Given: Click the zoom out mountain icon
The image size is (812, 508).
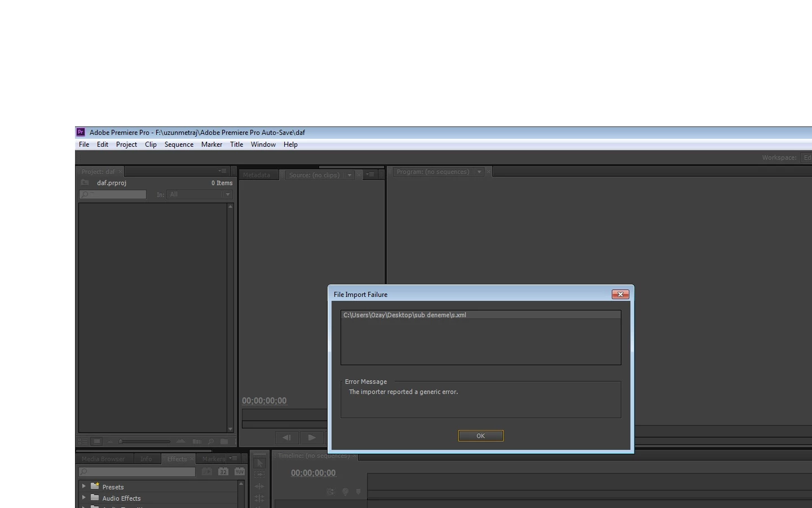Looking at the screenshot, I should tap(111, 441).
